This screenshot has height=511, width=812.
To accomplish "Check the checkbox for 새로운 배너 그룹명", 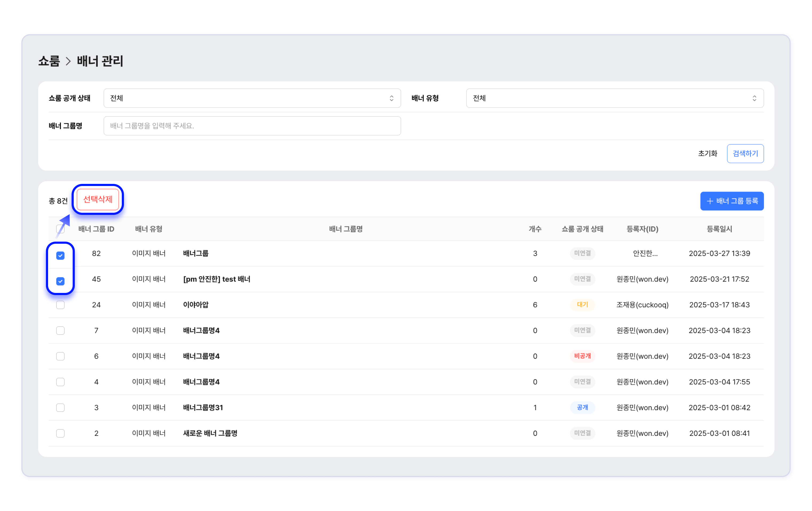I will (x=60, y=433).
